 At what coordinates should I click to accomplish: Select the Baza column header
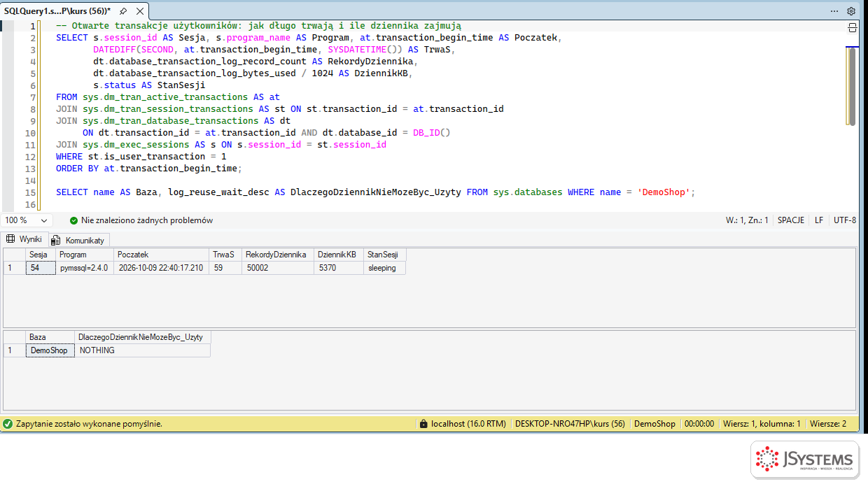[x=50, y=337]
